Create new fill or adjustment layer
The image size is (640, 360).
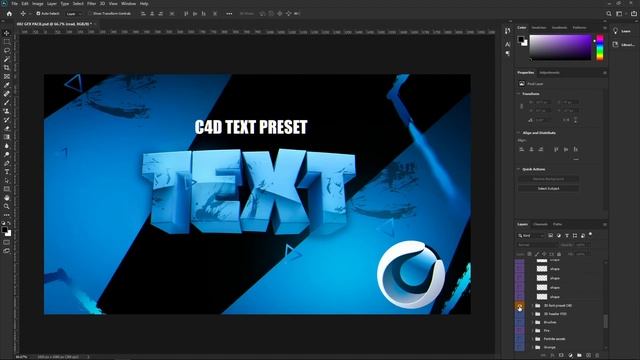570,356
